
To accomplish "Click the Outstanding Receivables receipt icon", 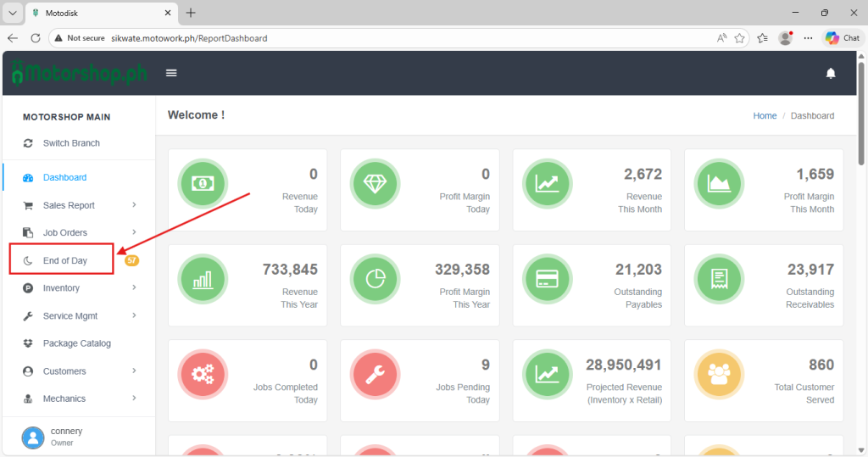I will point(719,279).
